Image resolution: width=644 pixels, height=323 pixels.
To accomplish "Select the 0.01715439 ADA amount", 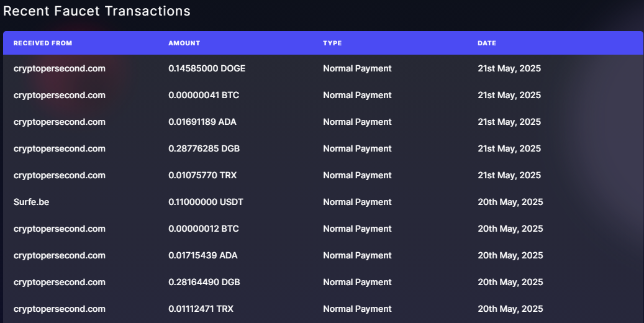I will pyautogui.click(x=203, y=255).
